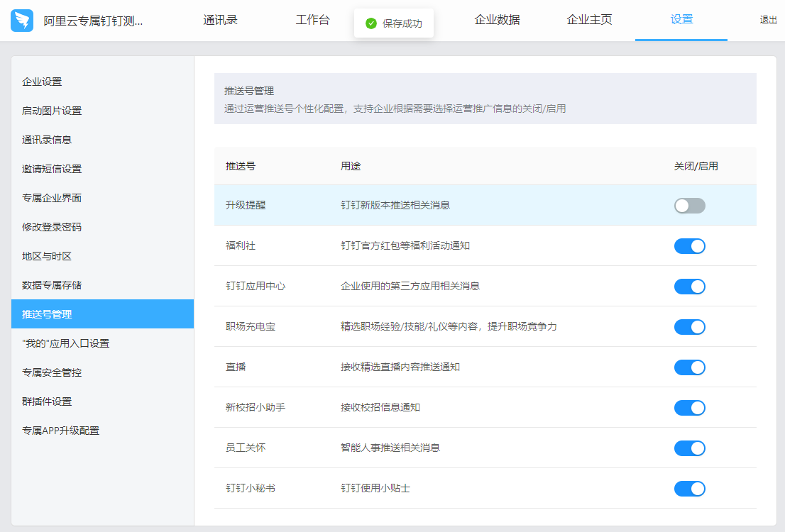
Task: Click the 推送号 column header
Action: point(241,166)
